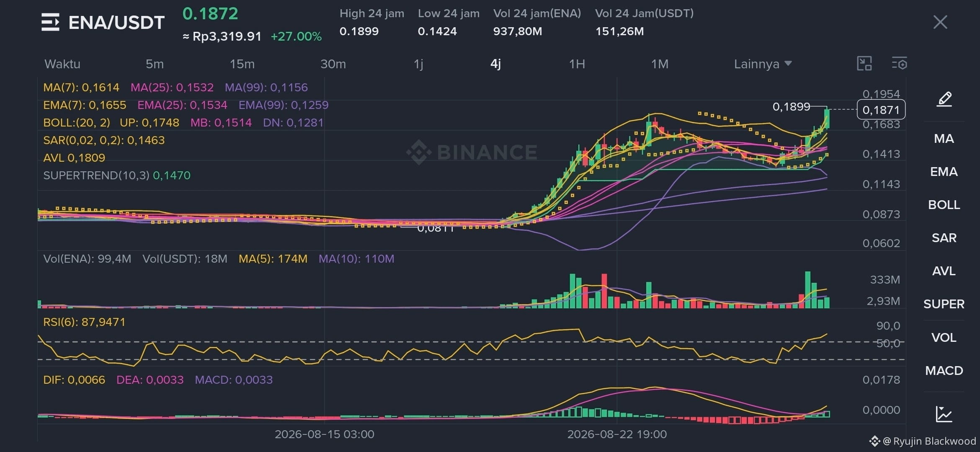Click the AVL 0,1809 legend label
This screenshot has width=980, height=452.
pyautogui.click(x=74, y=158)
